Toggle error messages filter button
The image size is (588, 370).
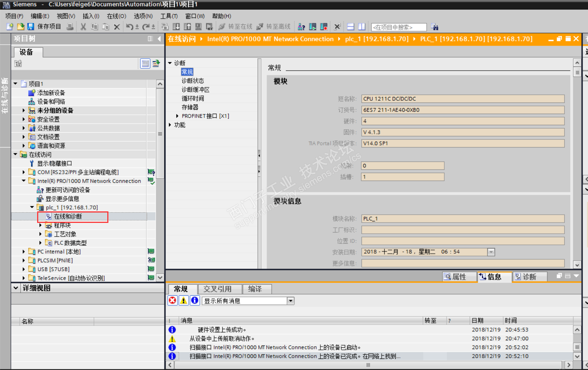click(173, 301)
